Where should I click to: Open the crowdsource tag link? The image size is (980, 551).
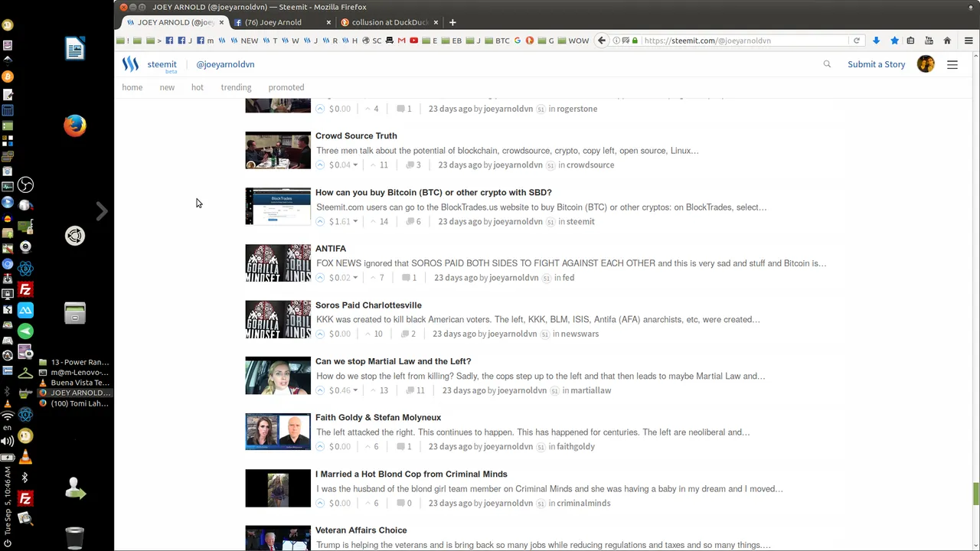pyautogui.click(x=590, y=165)
